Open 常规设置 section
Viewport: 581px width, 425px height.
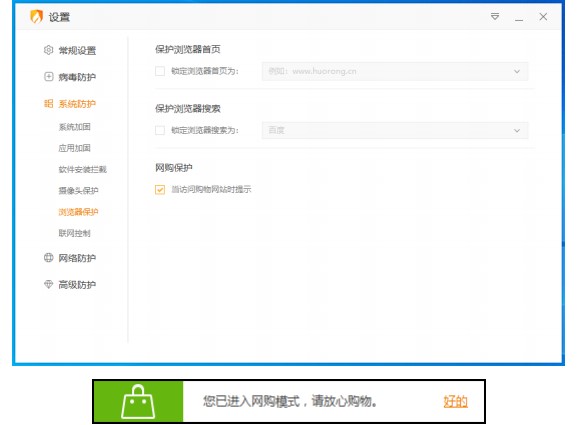(x=77, y=50)
